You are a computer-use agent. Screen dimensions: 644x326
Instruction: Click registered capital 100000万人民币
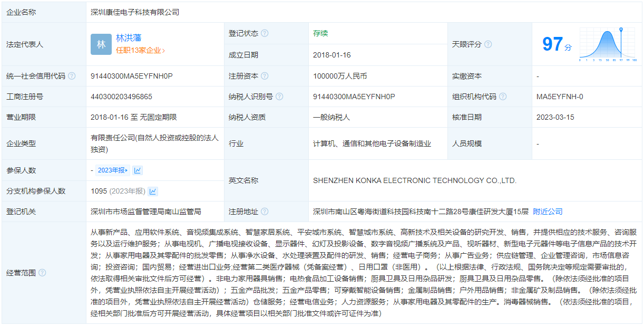pos(340,76)
